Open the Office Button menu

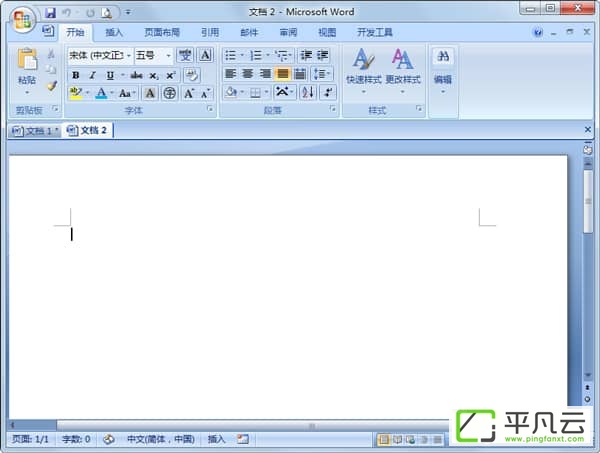[x=23, y=19]
